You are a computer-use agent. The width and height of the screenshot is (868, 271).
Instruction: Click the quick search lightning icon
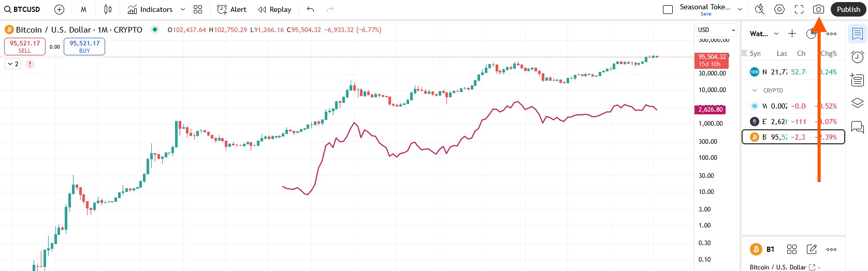click(x=759, y=9)
